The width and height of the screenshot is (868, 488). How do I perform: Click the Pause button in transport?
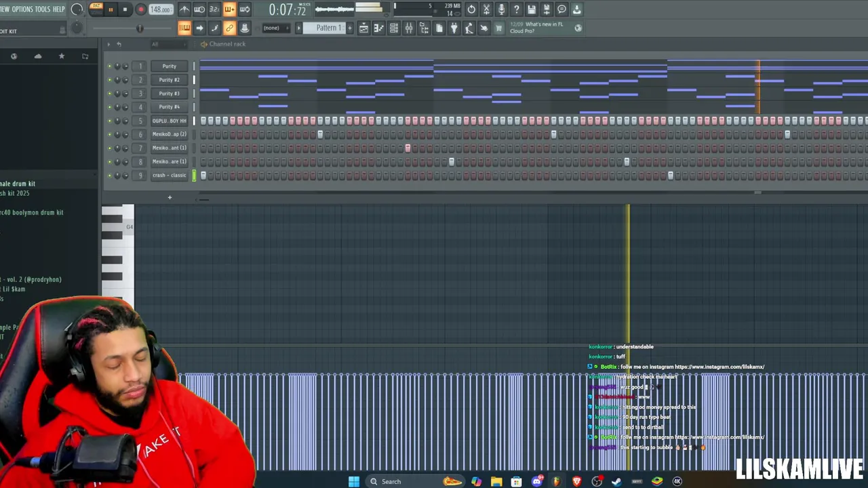[111, 9]
